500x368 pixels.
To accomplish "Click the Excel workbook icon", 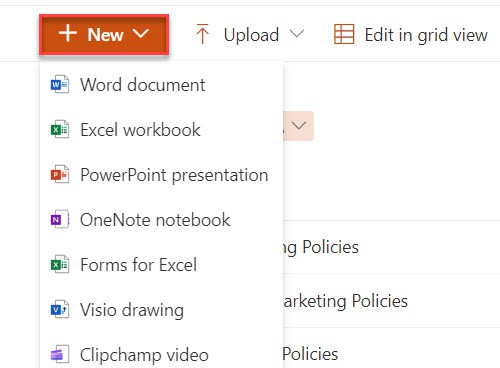I will 60,130.
